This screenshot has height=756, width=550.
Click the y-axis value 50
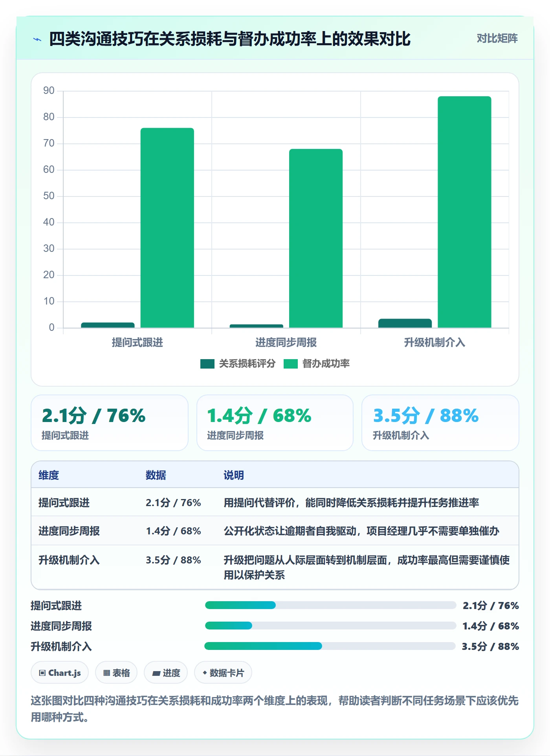tap(49, 196)
